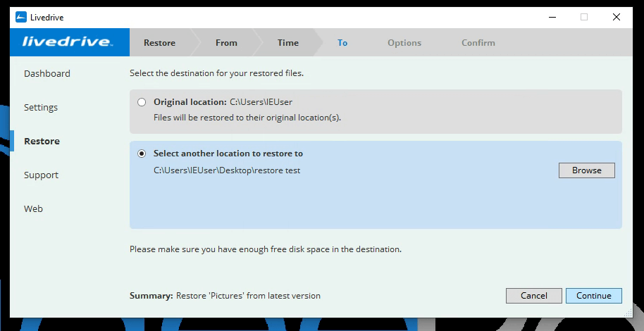Click the Options wizard step

pyautogui.click(x=404, y=43)
